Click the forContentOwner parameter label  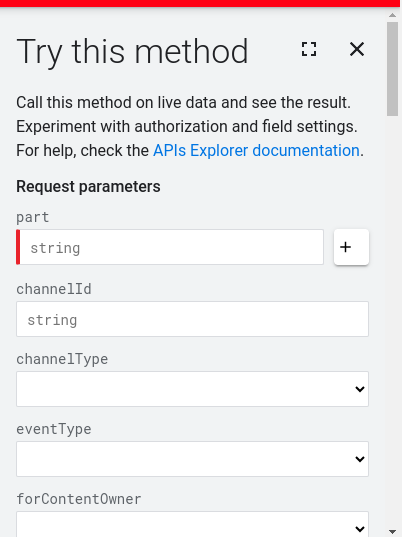coord(79,499)
